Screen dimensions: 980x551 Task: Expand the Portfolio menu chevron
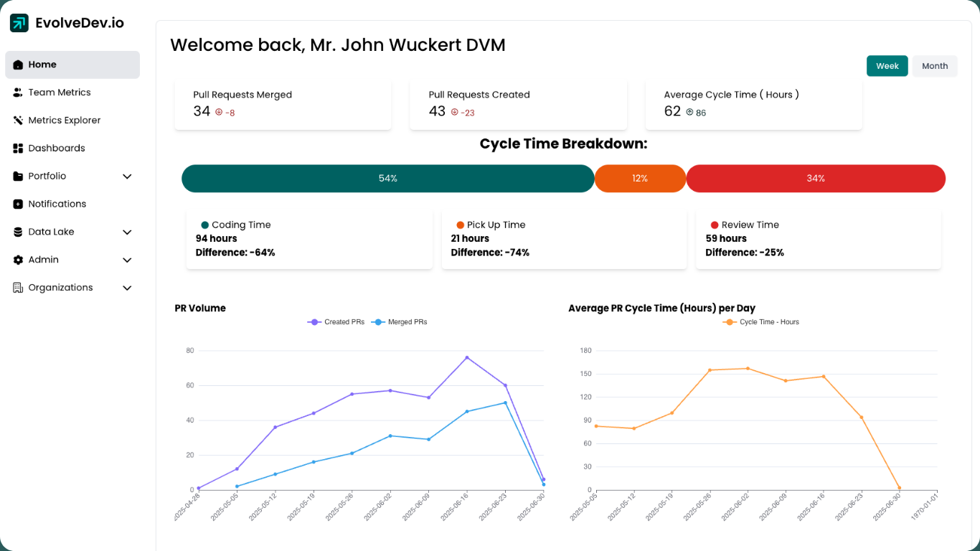click(x=127, y=176)
